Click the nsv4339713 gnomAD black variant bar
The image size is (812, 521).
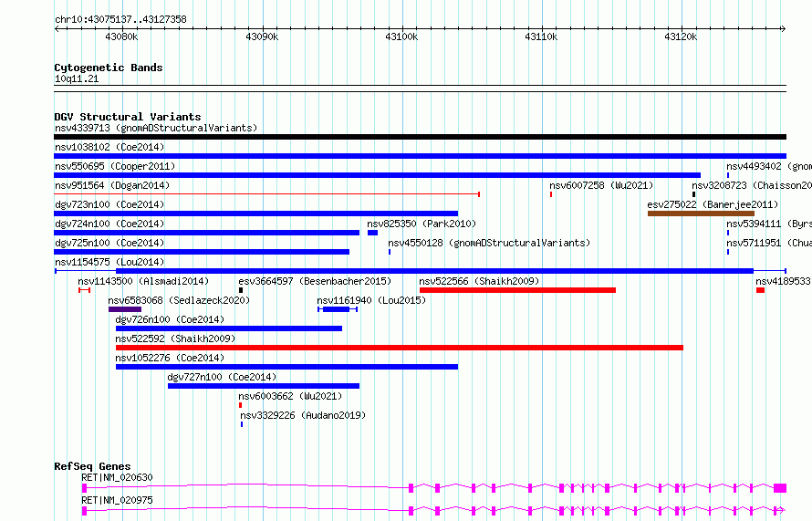(420, 137)
